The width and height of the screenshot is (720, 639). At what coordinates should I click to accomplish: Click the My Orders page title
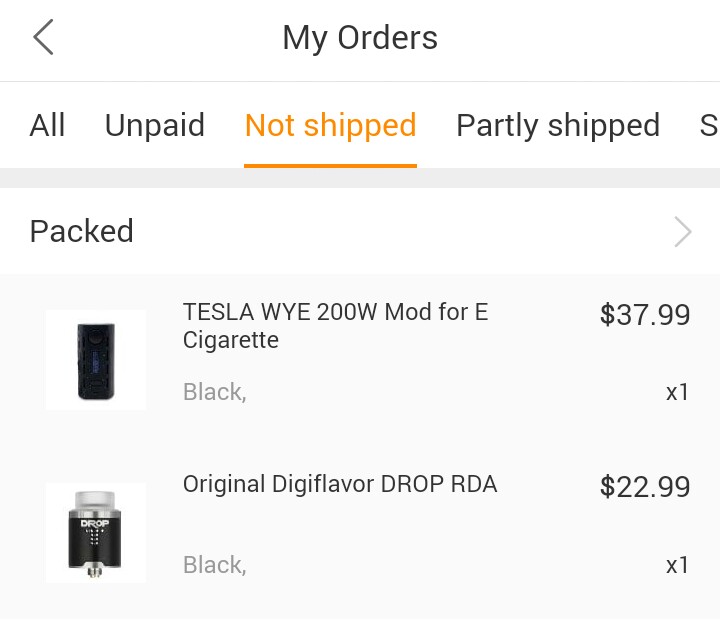coord(360,38)
